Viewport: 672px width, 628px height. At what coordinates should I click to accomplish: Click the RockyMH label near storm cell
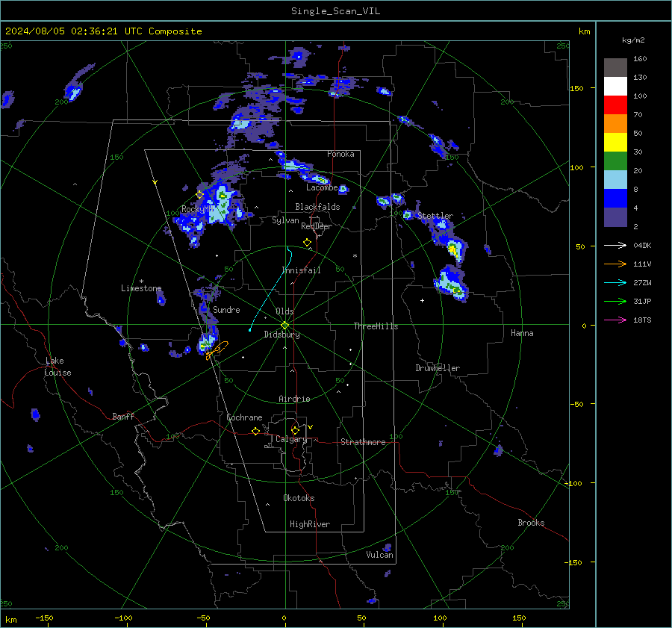tap(196, 209)
